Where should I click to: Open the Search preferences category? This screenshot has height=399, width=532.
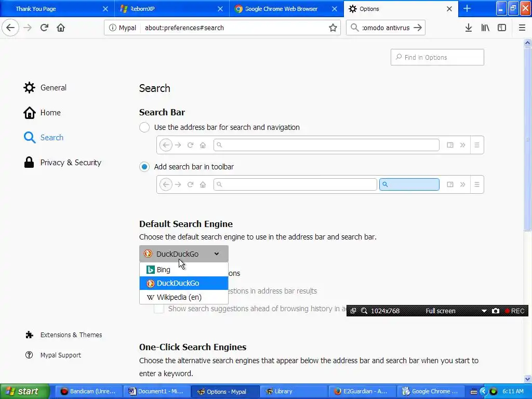(44, 137)
